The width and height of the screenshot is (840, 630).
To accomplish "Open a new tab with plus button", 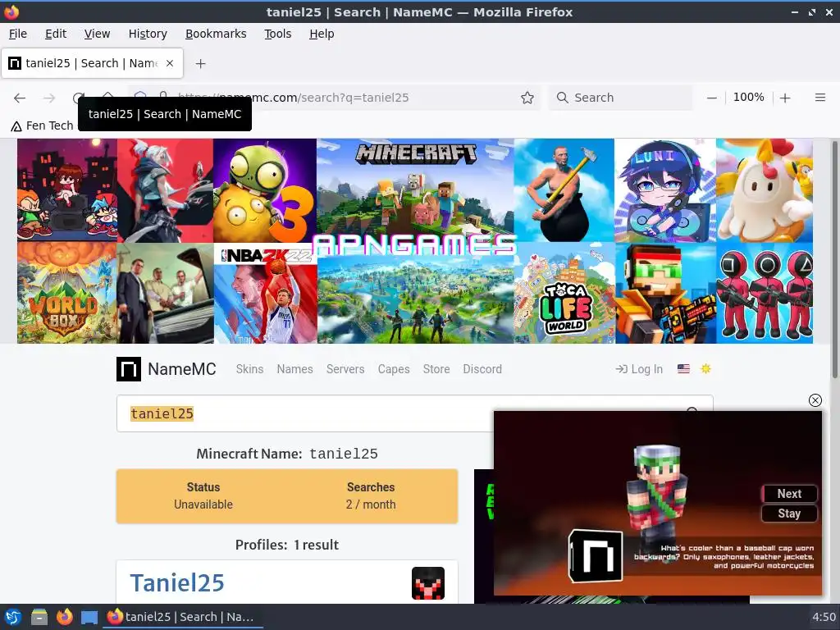I will click(200, 64).
